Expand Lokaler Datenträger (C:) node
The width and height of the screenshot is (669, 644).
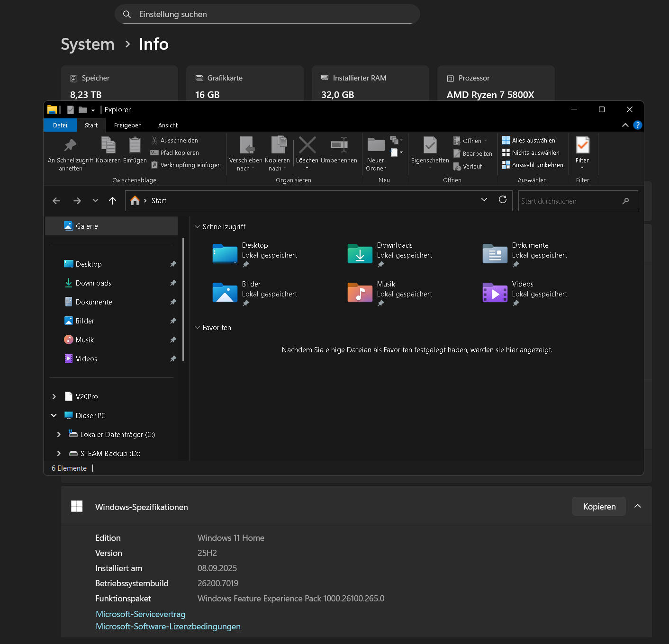(x=59, y=434)
